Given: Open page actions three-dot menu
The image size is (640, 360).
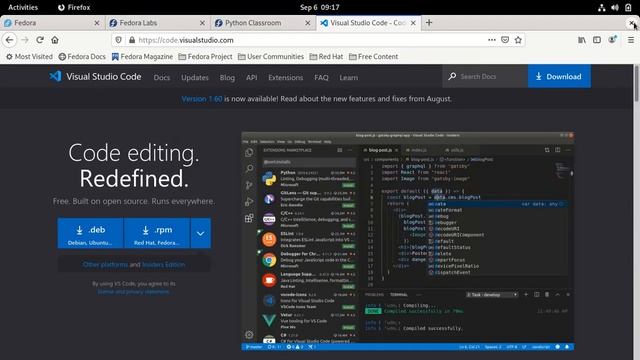Looking at the screenshot, I should (x=492, y=40).
